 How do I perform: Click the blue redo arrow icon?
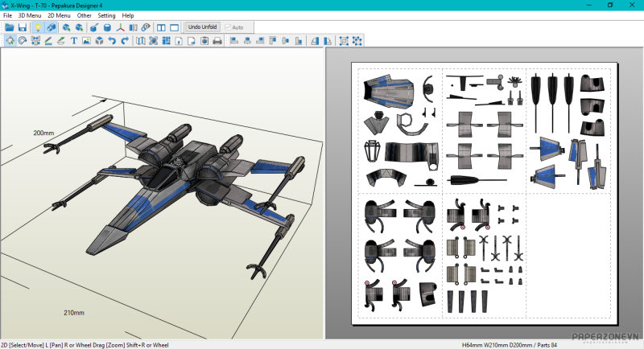125,40
